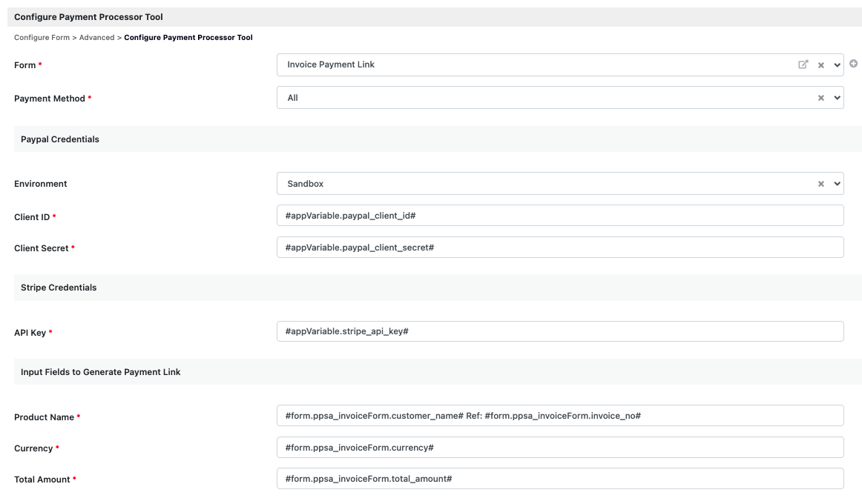Click into the Currency field
The image size is (862, 504).
pos(559,448)
